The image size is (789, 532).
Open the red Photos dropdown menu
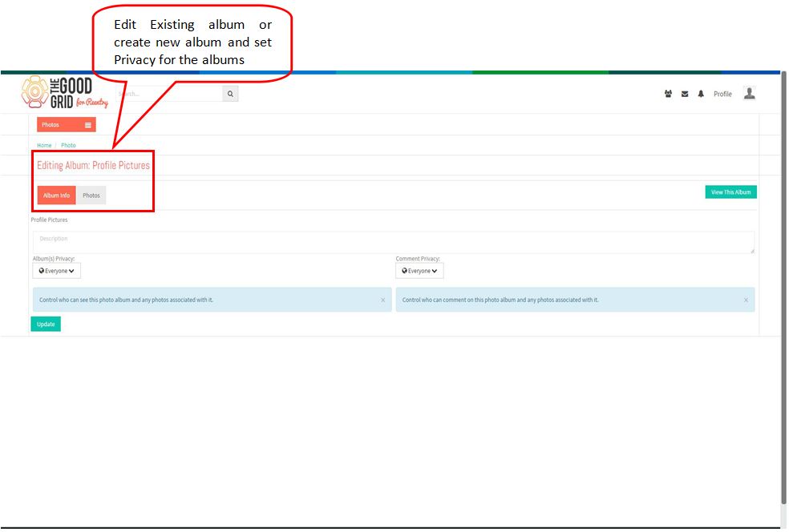(67, 125)
